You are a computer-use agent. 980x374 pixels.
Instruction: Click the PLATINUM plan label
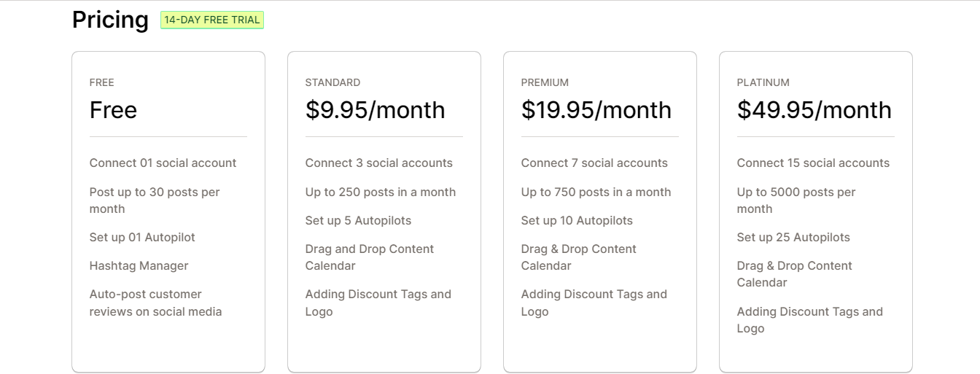(x=763, y=82)
